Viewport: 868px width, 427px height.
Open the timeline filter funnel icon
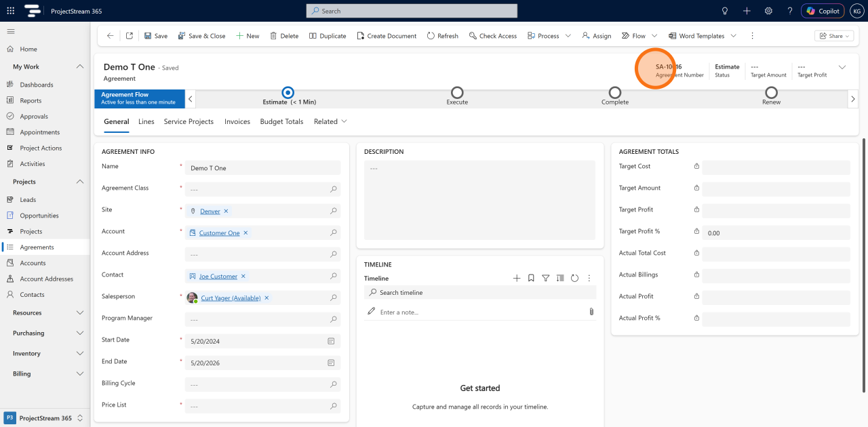546,278
